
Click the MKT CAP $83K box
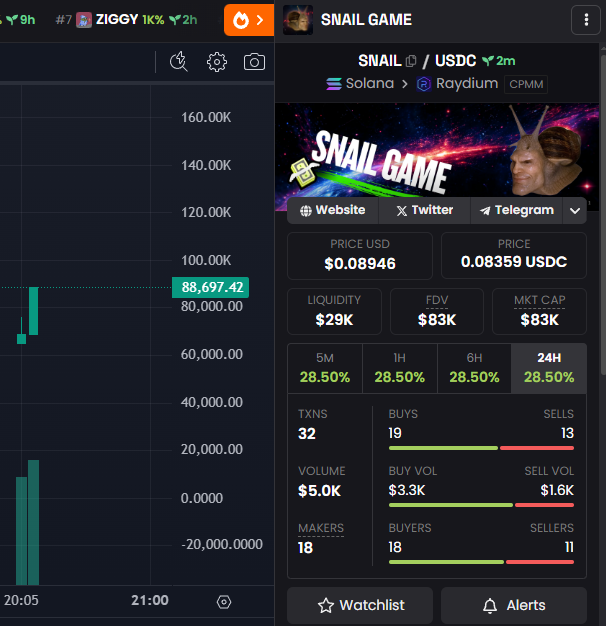539,311
